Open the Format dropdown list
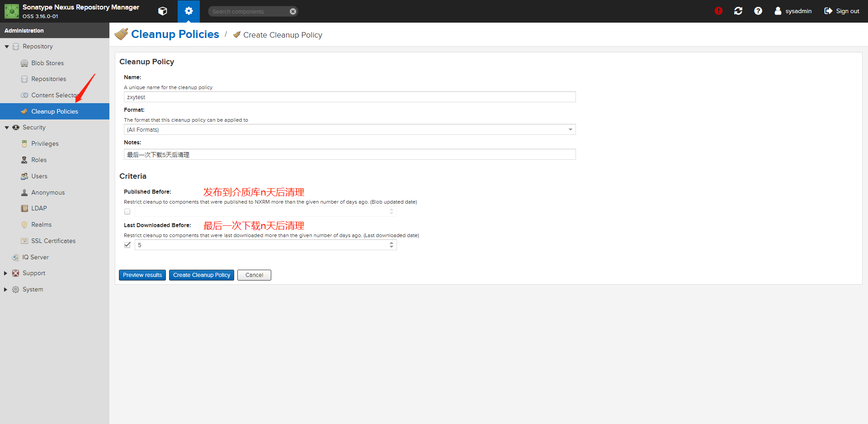The height and width of the screenshot is (424, 868). (570, 130)
